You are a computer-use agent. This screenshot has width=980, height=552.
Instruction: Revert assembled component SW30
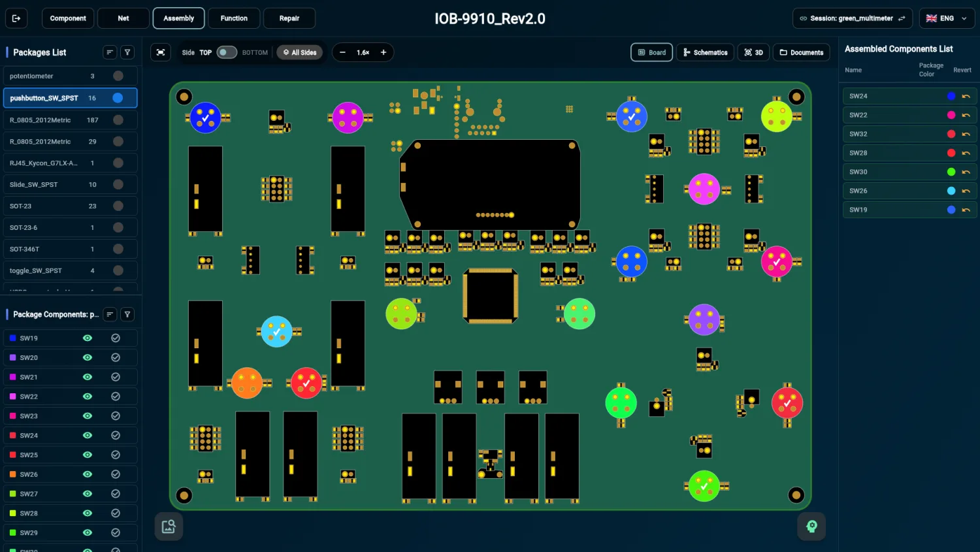pyautogui.click(x=966, y=172)
